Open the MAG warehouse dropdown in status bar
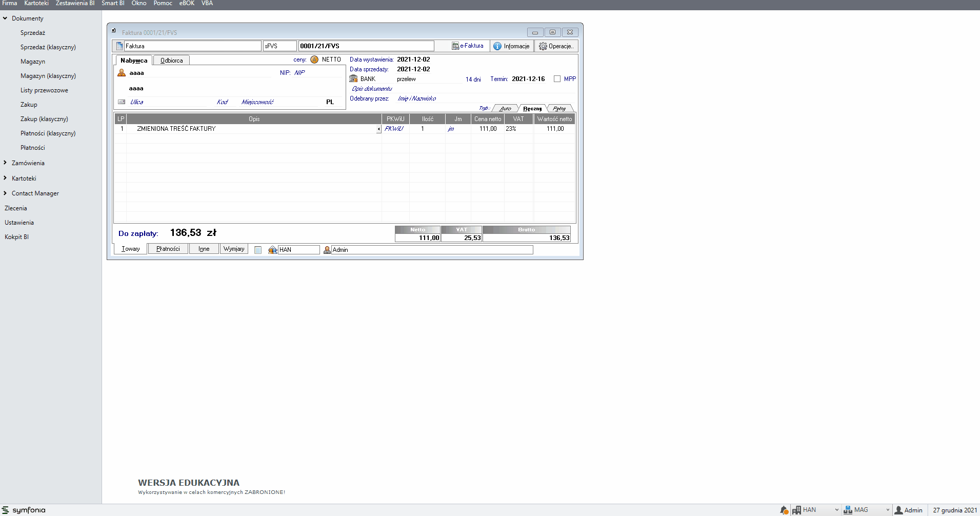 888,510
